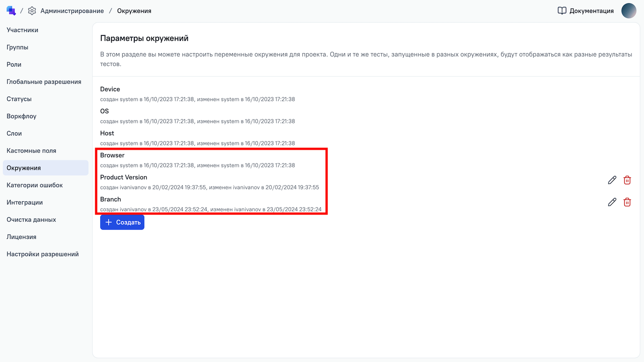Go to Интеграции
This screenshot has width=644, height=362.
tap(25, 203)
